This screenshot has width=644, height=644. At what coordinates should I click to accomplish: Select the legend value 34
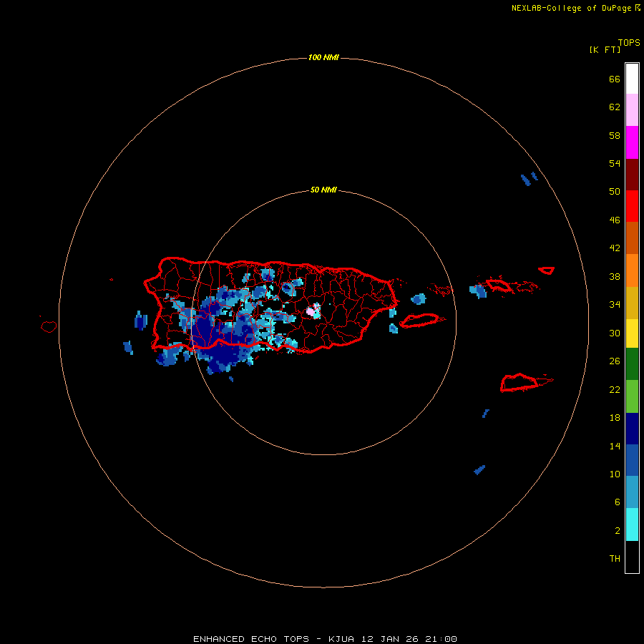(x=615, y=304)
